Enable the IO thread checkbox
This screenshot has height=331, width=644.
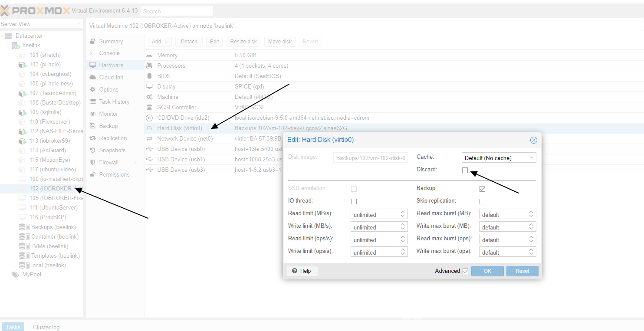tap(354, 201)
